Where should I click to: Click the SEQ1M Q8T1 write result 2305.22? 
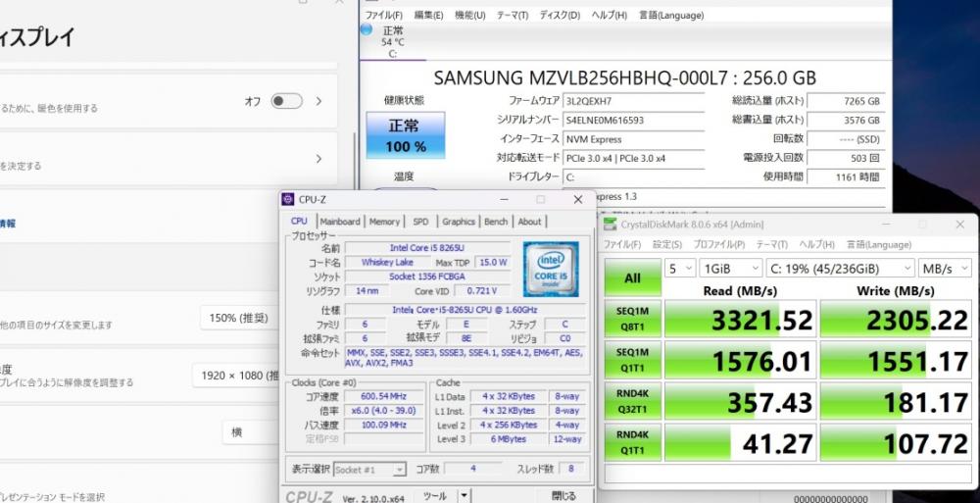[897, 319]
